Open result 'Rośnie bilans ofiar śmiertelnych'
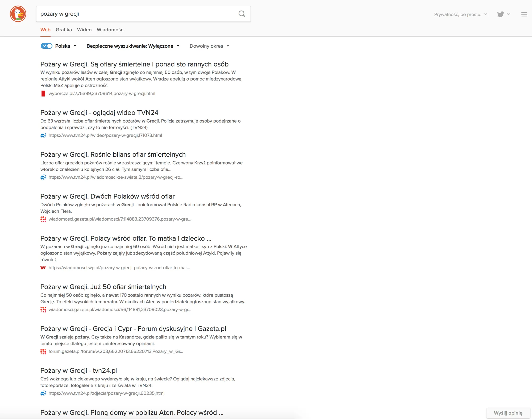Image resolution: width=532 pixels, height=419 pixels. coord(113,154)
